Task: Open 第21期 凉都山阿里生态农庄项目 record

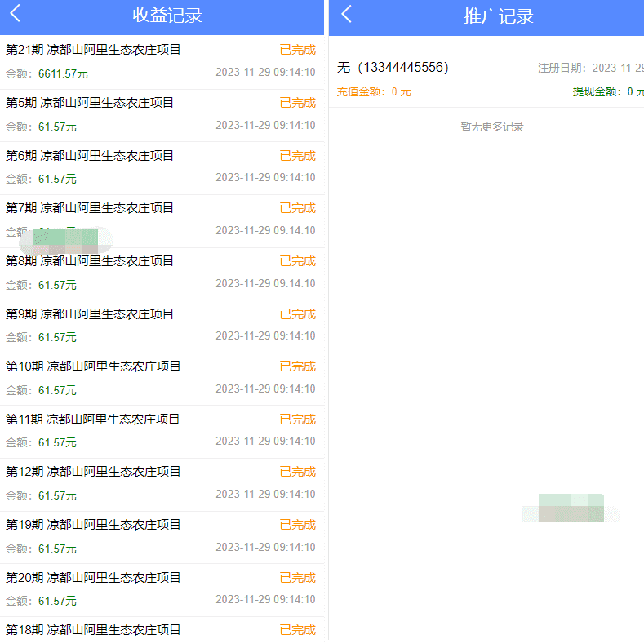Action: point(93,50)
